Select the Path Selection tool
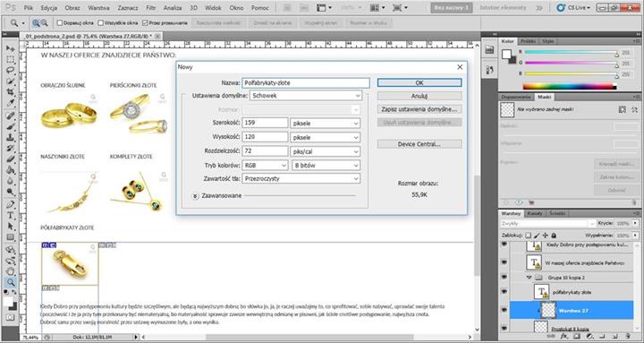Viewport: 644px width, 343px height. coord(10,227)
